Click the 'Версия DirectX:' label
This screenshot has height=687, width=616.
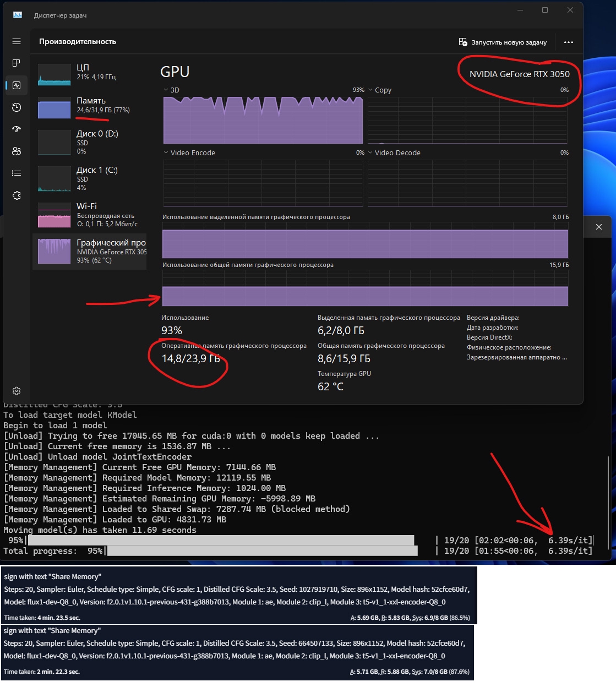(489, 337)
